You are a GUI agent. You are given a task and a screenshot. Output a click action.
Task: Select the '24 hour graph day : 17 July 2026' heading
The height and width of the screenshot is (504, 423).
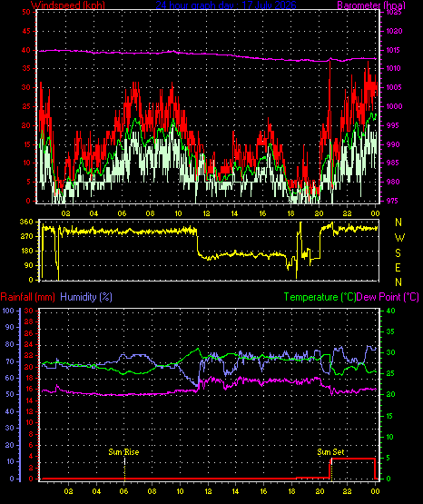tap(226, 5)
